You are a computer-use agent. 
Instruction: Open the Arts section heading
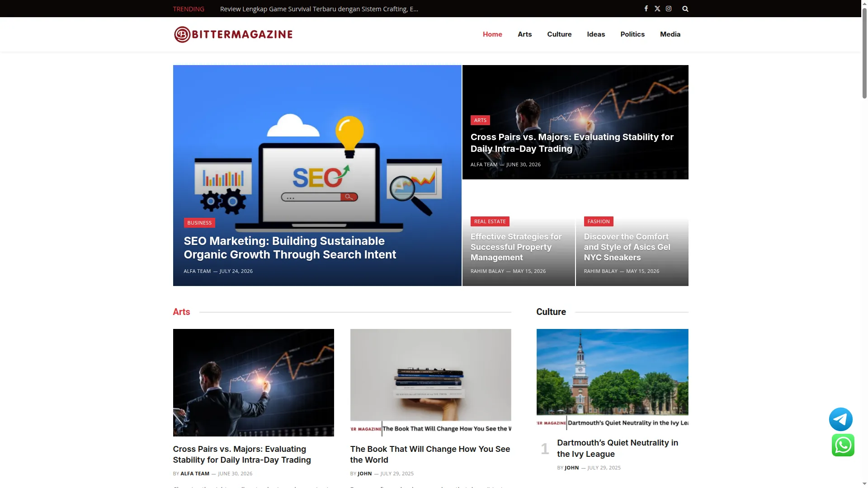(x=181, y=312)
